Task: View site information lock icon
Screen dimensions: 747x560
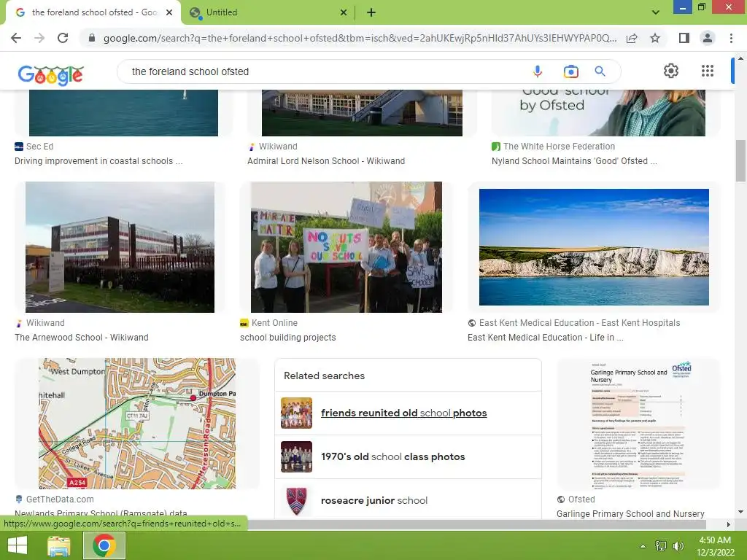Action: pos(92,38)
